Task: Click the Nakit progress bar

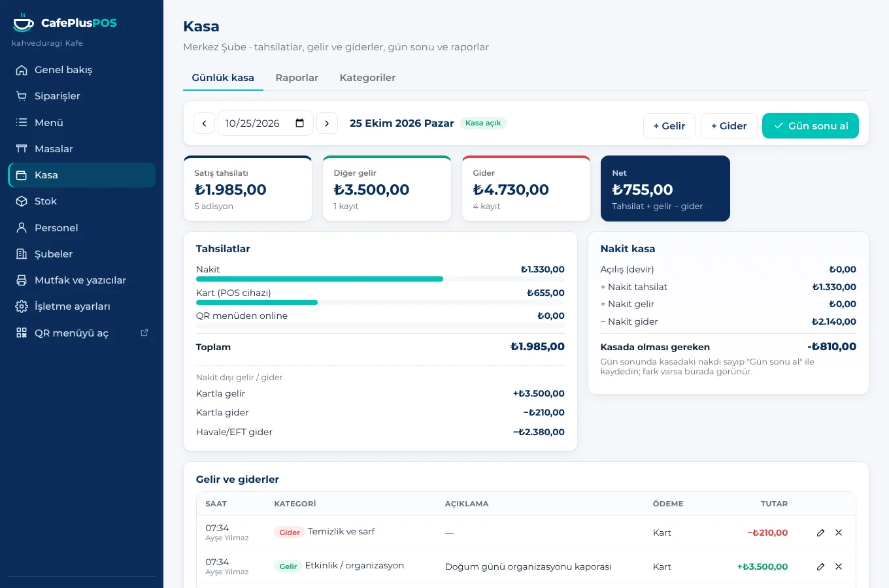Action: (380, 279)
